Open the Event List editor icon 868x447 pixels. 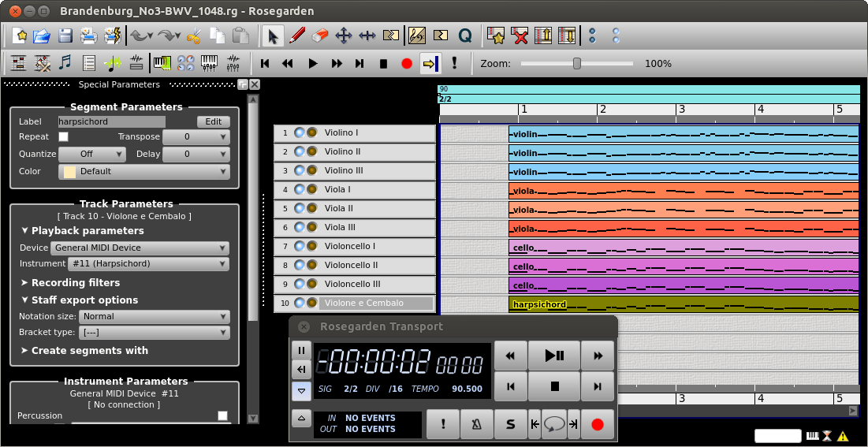click(89, 63)
